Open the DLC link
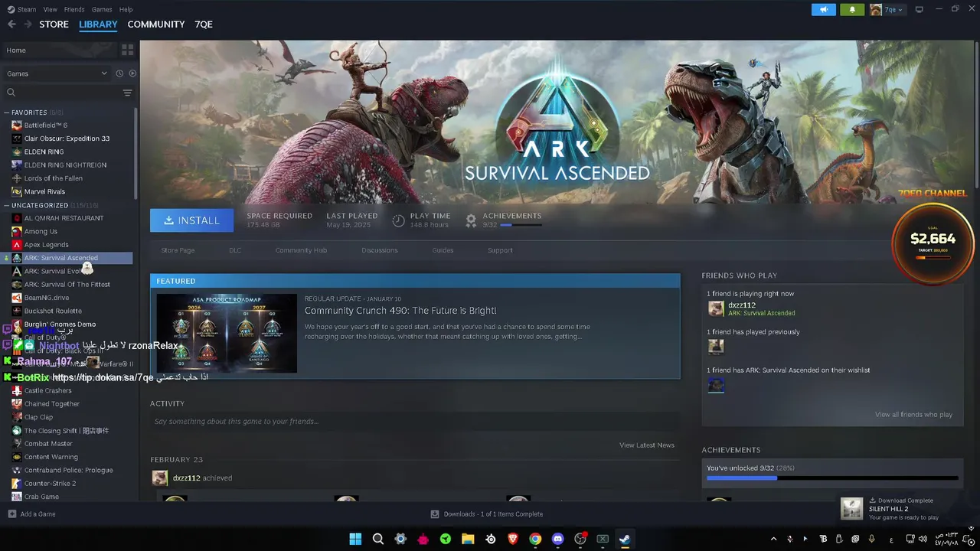This screenshot has height=551, width=980. coord(235,250)
